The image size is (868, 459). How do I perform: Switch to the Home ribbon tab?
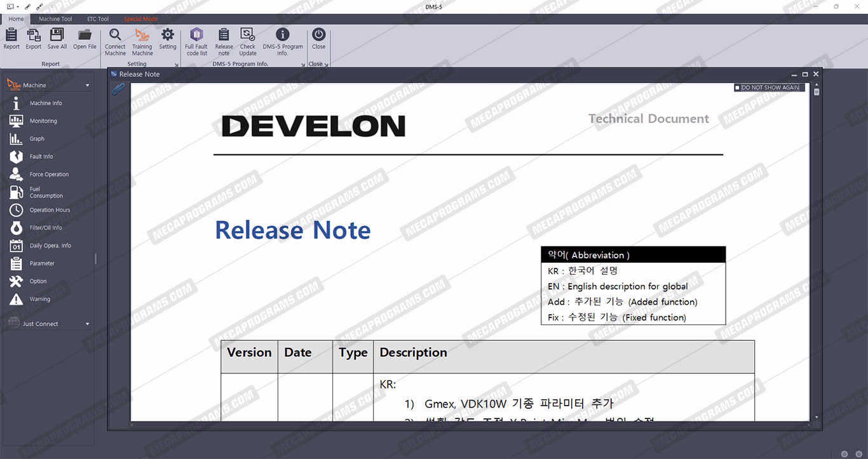coord(16,19)
